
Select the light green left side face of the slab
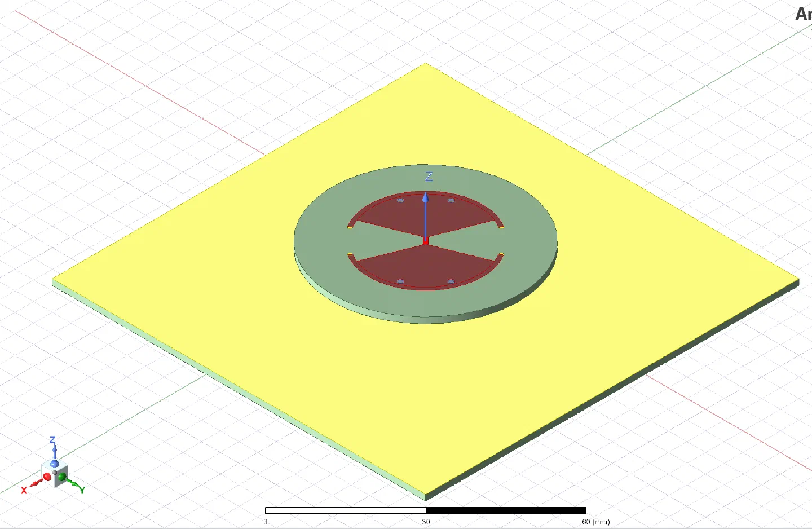tap(239, 390)
